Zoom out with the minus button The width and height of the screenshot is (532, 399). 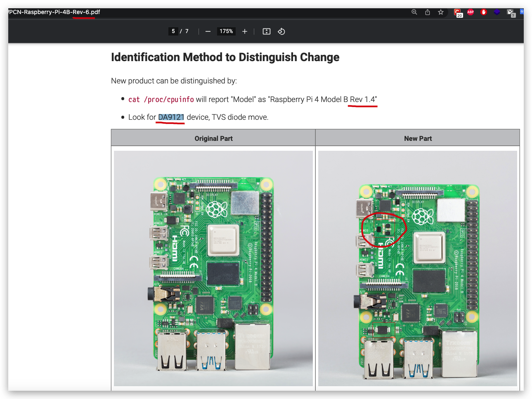coord(208,31)
